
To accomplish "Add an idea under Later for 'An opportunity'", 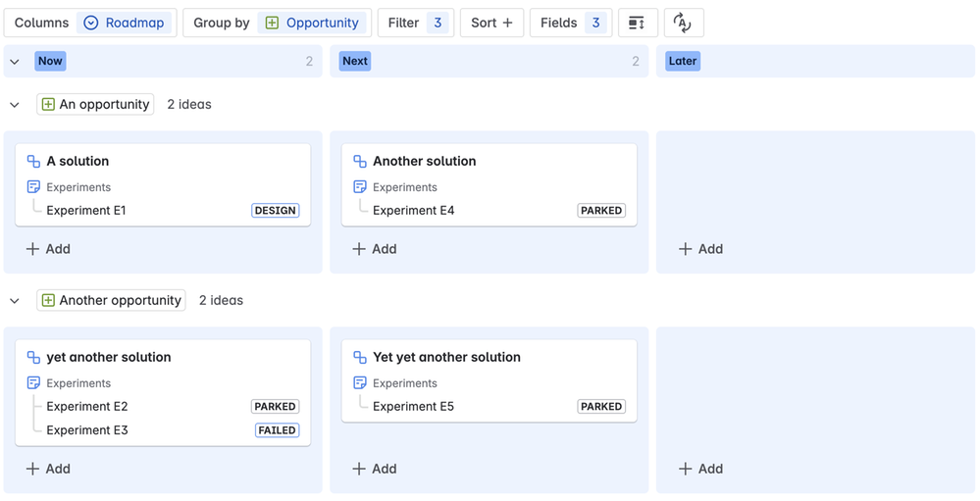I will 700,249.
